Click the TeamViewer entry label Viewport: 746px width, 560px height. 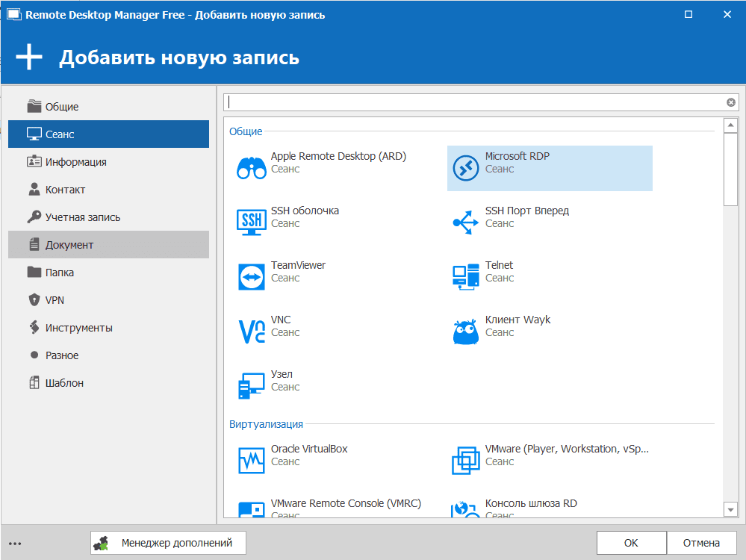pos(298,265)
